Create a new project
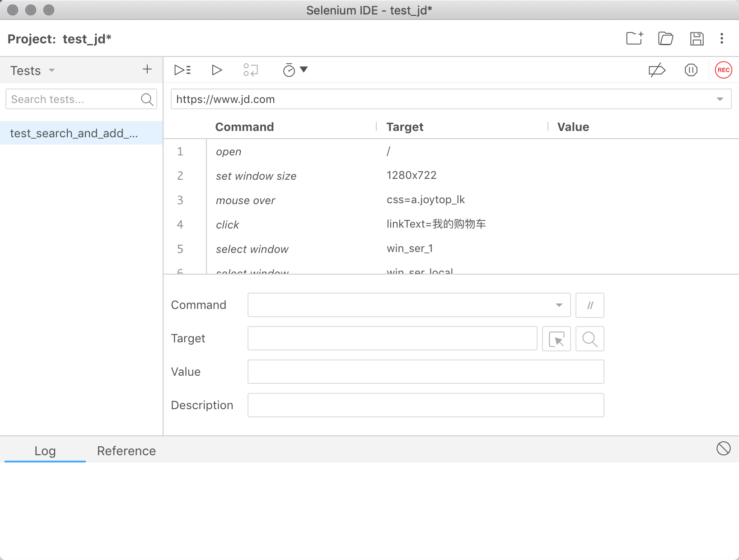739x560 pixels. click(x=635, y=39)
